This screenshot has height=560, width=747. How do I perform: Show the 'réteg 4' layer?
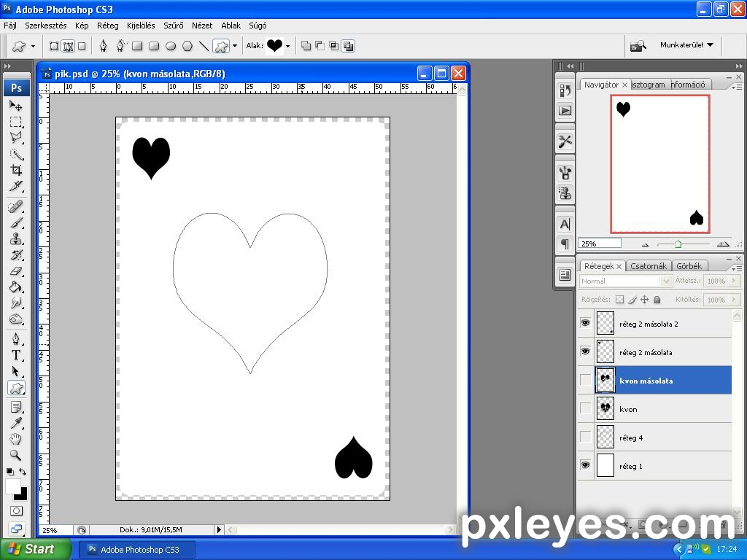(586, 437)
